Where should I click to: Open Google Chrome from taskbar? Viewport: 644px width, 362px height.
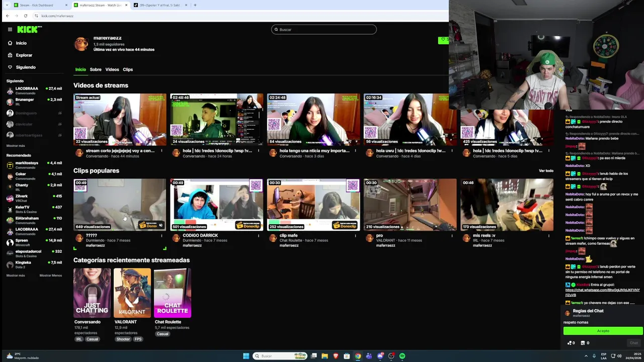pyautogui.click(x=358, y=356)
